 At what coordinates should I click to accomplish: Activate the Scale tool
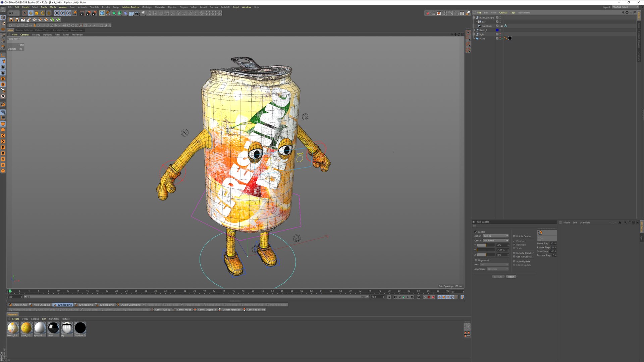(37, 13)
